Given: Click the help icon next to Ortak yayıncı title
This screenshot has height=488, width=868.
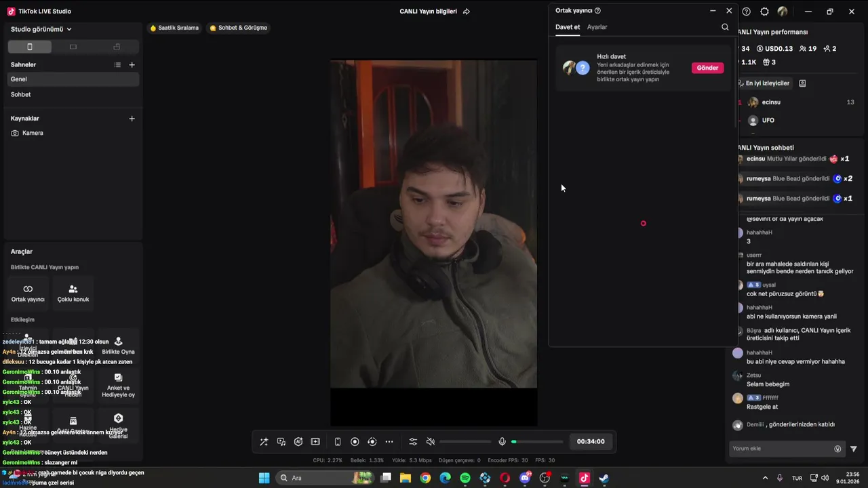Looking at the screenshot, I should [x=597, y=11].
